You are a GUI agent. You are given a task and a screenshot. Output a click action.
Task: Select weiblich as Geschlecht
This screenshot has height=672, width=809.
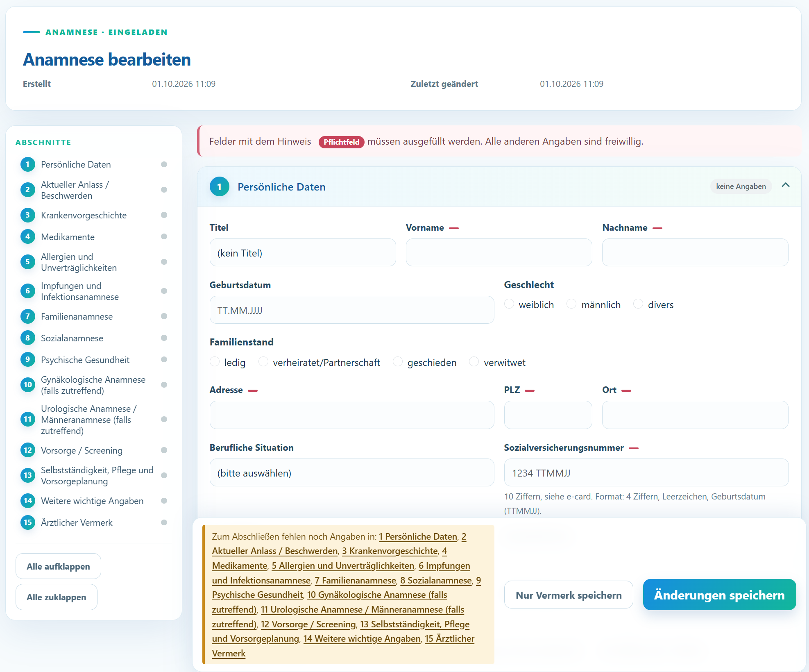(x=509, y=304)
